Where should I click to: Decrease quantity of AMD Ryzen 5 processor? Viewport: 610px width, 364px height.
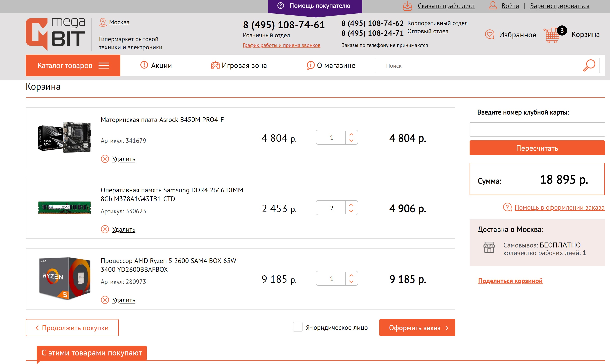pos(351,282)
